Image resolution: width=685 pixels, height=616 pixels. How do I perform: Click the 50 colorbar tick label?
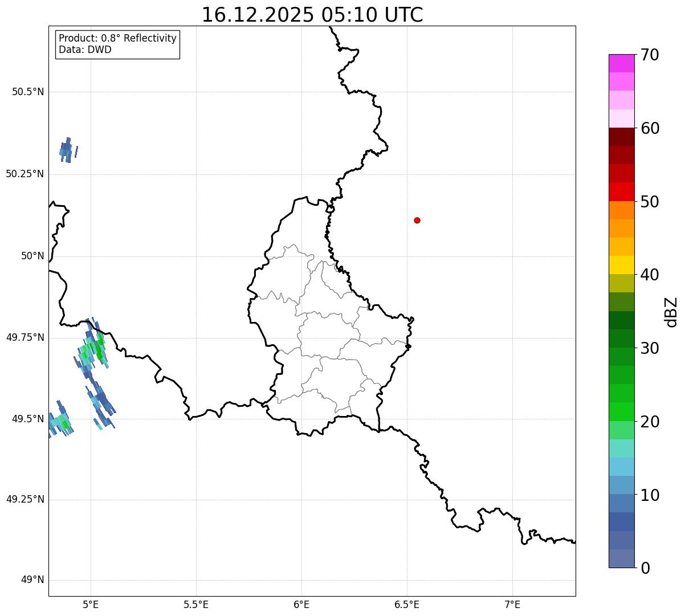[650, 202]
